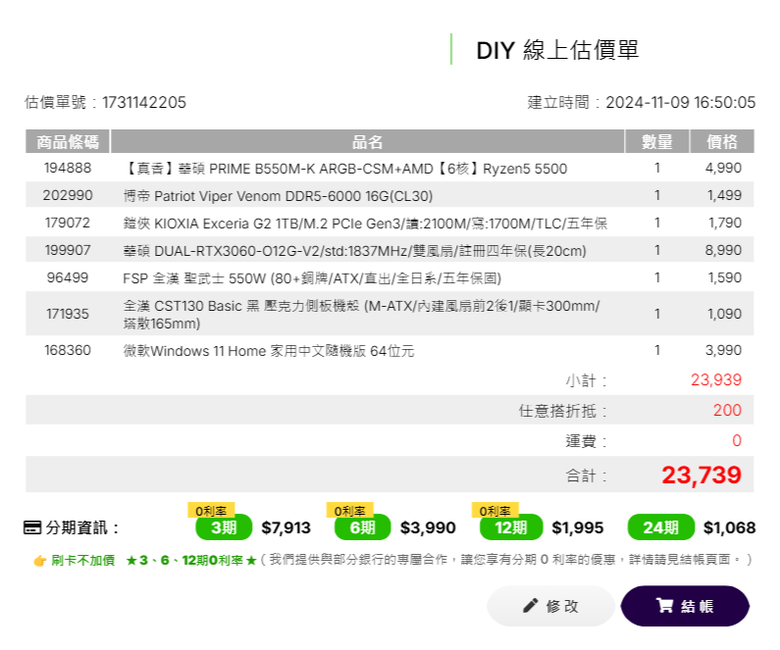The image size is (780, 650).
Task: Click the KIOXIA Exceria G2 1TB product name
Action: pos(365,223)
